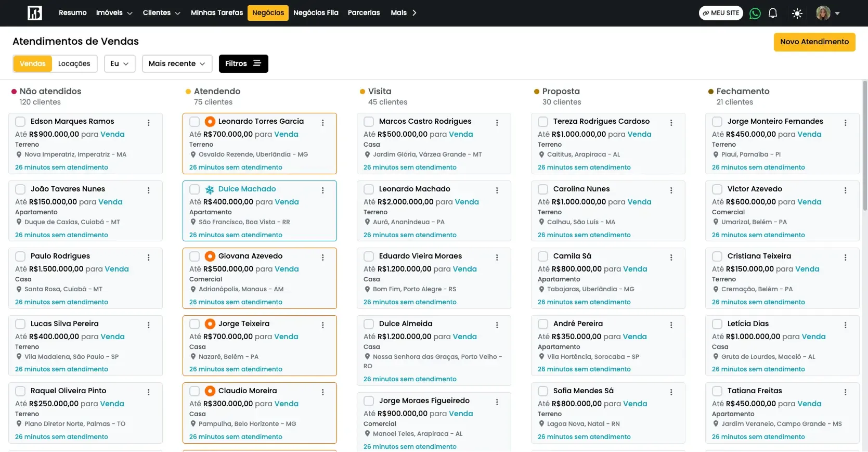868x452 pixels.
Task: Click the Novo Atendimento button
Action: point(814,42)
